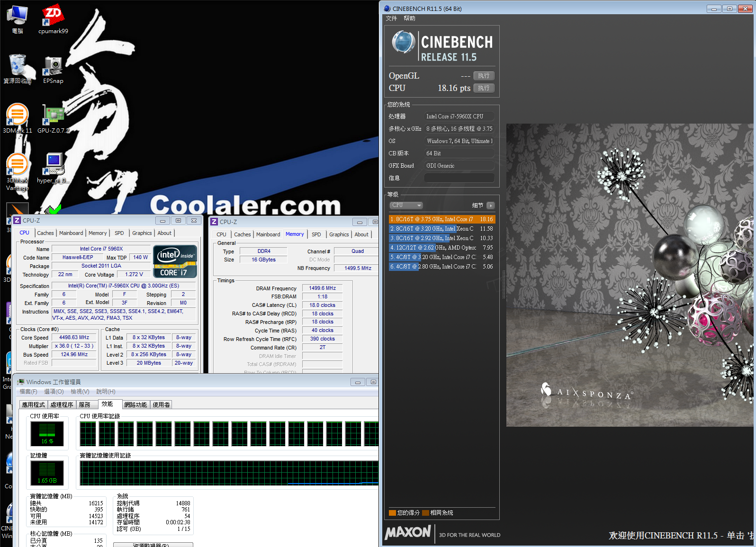Select rank 2 result 8C/16T @ 3.20 GHz Xeon
Image resolution: width=756 pixels, height=547 pixels.
point(442,229)
